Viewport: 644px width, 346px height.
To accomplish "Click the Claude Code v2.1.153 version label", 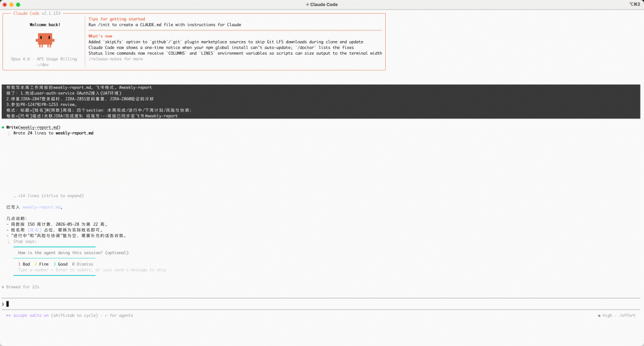I will [36, 13].
